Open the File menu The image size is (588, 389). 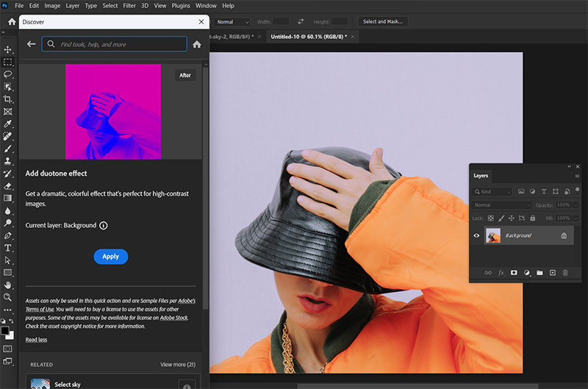[19, 6]
